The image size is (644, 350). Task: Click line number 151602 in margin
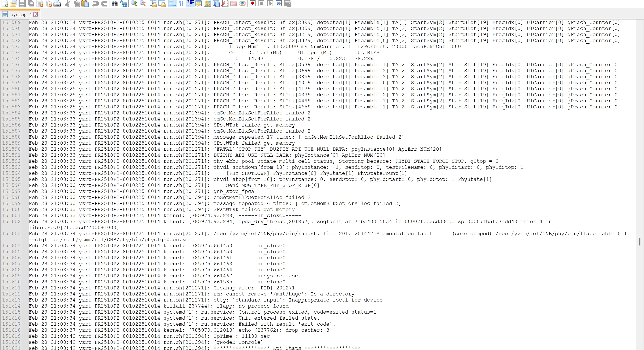coord(11,221)
